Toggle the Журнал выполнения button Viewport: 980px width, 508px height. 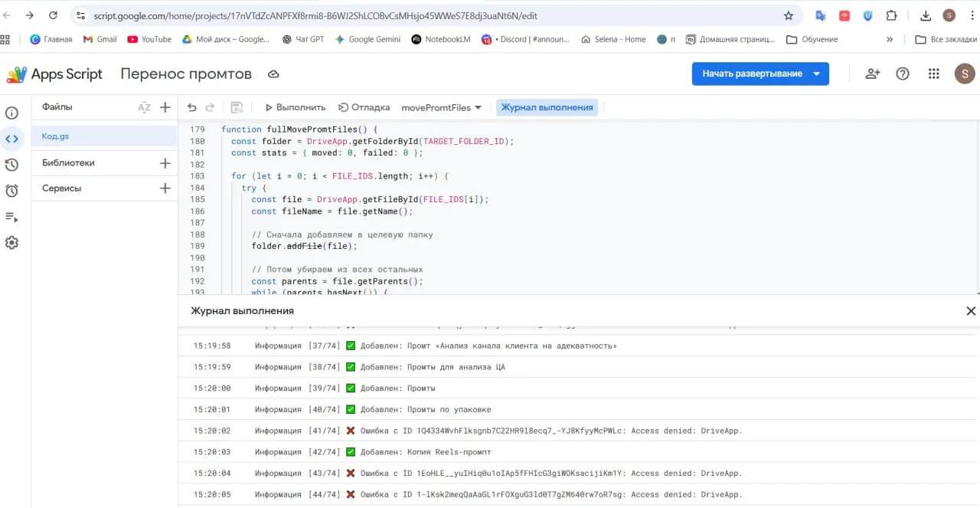point(547,107)
